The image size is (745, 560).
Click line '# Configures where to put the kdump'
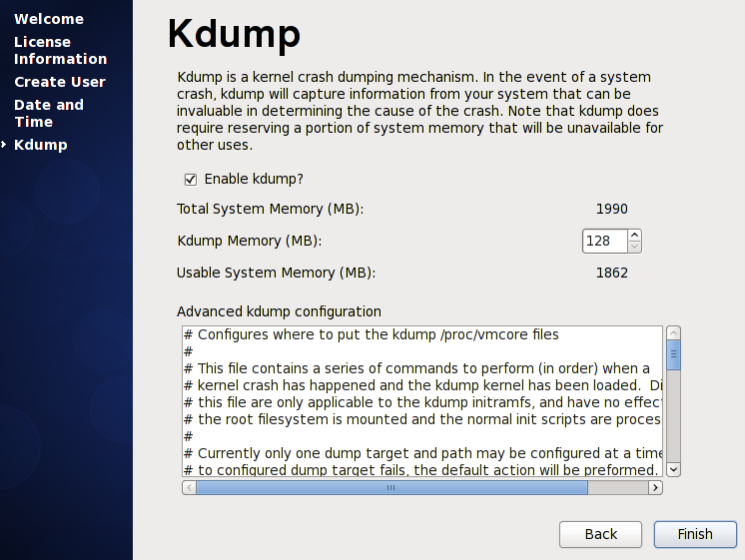click(x=372, y=334)
